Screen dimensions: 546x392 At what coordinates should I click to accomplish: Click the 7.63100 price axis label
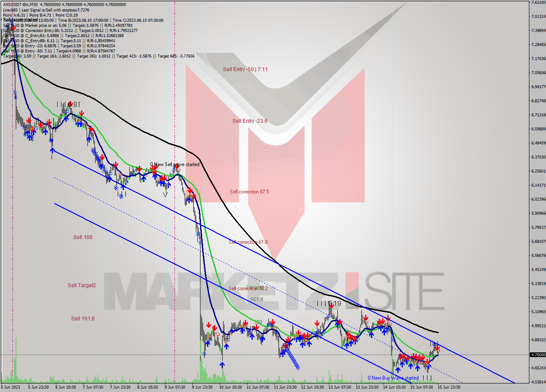point(537,3)
